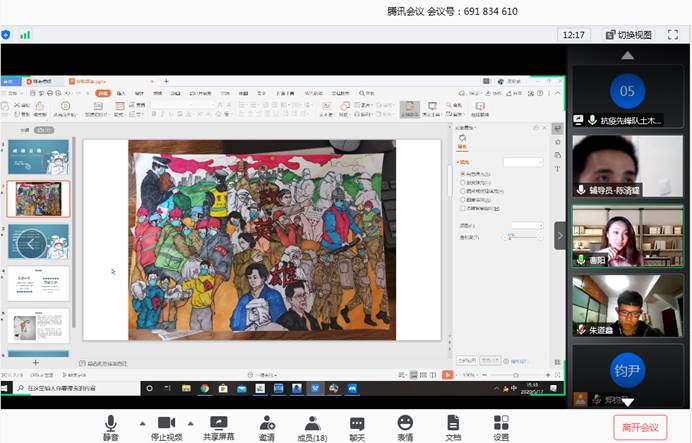Select solid fill radio option in properties pane
The height and width of the screenshot is (443, 692).
pos(463,174)
